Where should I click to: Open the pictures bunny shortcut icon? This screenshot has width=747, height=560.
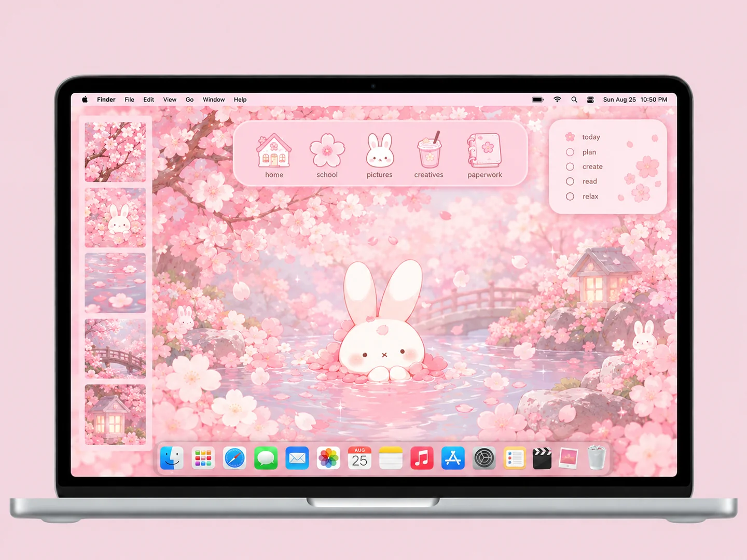[x=380, y=150]
